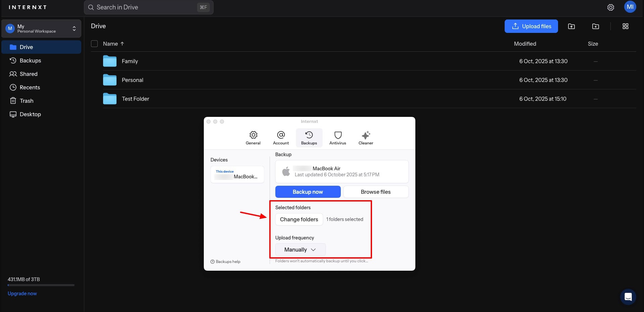Viewport: 644px width, 312px height.
Task: Open the Antivirus tab
Action: [338, 138]
